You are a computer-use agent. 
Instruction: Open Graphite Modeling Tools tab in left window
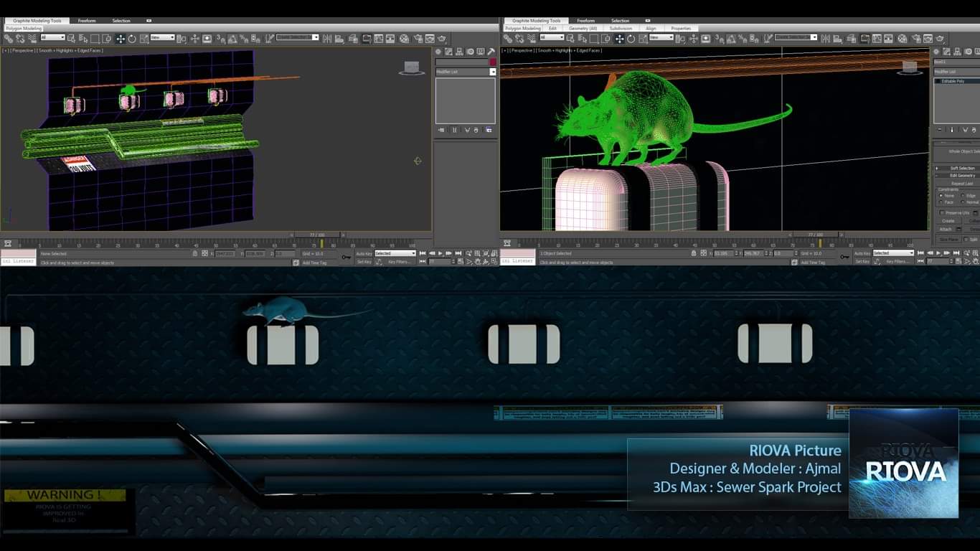click(37, 21)
